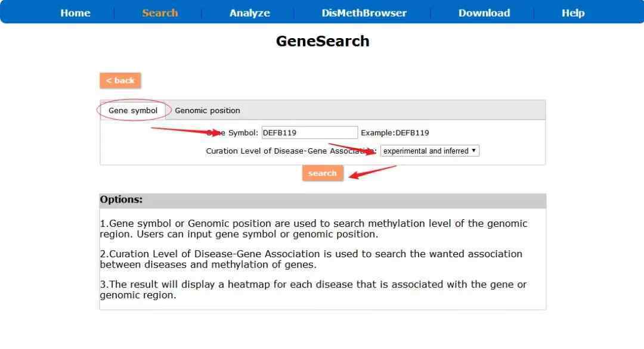Focus the Gene Symbol input field
The image size is (644, 349).
click(309, 133)
